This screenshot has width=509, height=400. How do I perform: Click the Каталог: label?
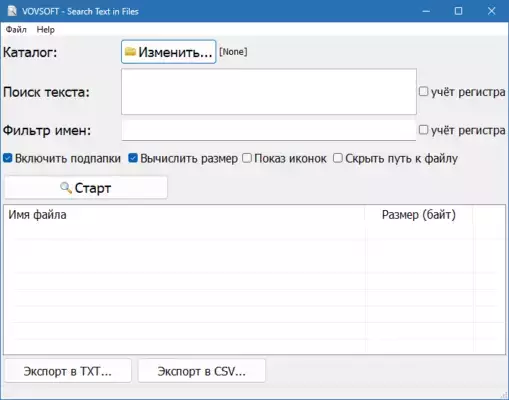tap(30, 53)
